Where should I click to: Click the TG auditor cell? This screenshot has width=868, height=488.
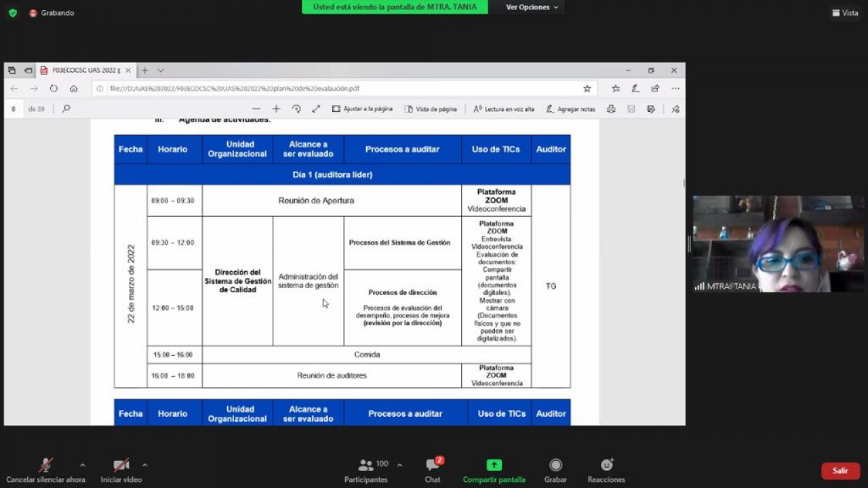pos(551,286)
